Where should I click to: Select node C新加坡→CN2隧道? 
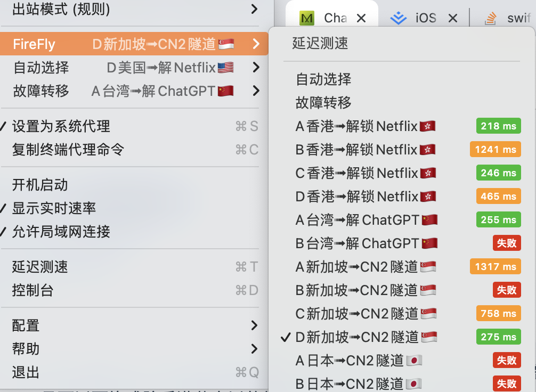pos(402,313)
